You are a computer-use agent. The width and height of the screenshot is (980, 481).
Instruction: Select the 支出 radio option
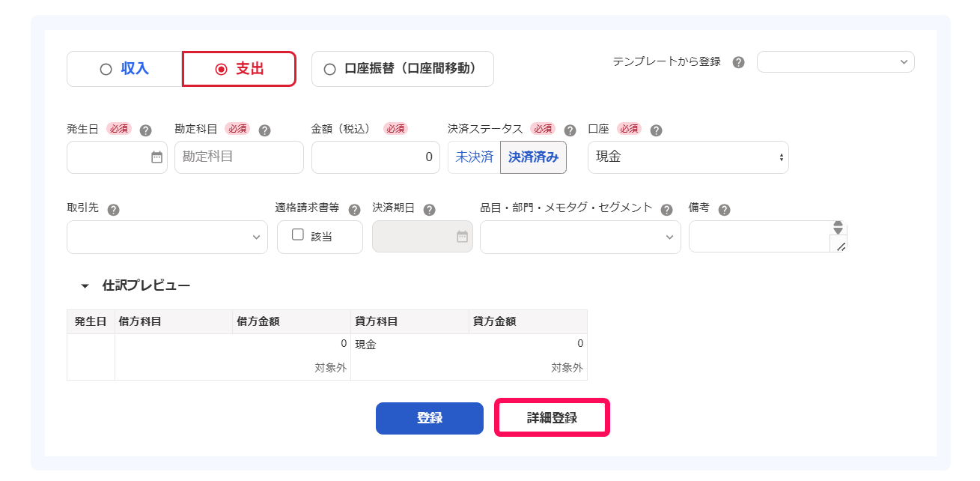[240, 69]
